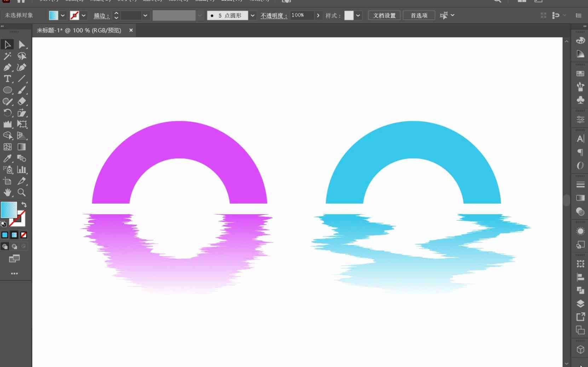Change screen mode button
588x367 pixels.
coord(14,259)
